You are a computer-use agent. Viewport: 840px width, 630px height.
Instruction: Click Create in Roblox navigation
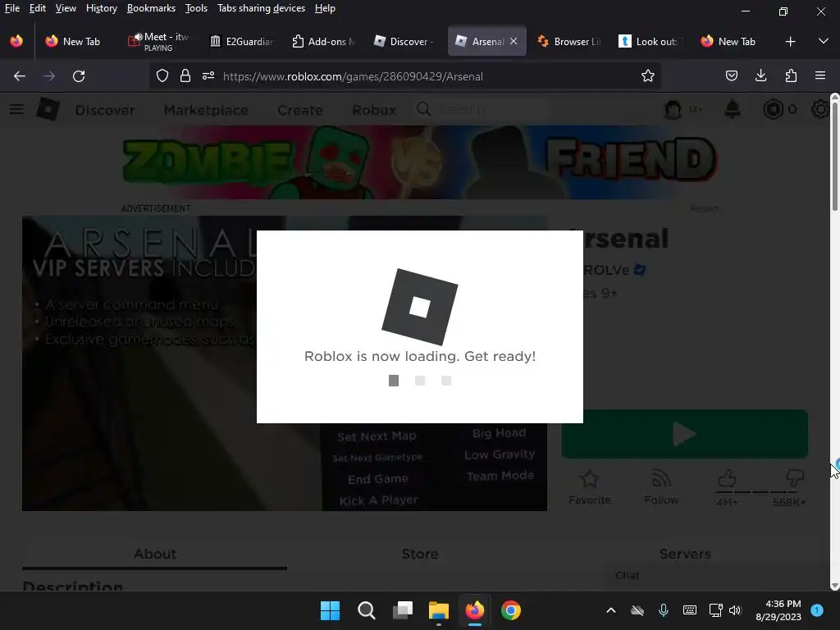pyautogui.click(x=300, y=110)
